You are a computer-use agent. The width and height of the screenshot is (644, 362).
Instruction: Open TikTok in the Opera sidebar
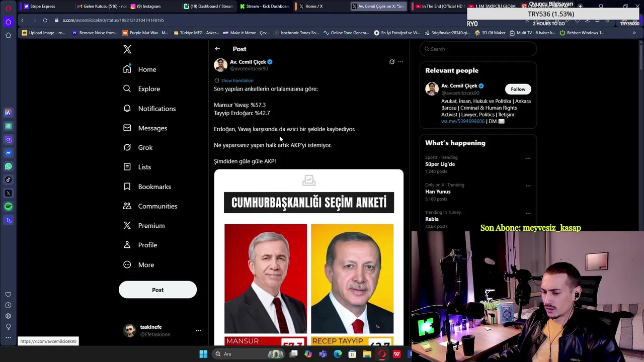(8, 179)
